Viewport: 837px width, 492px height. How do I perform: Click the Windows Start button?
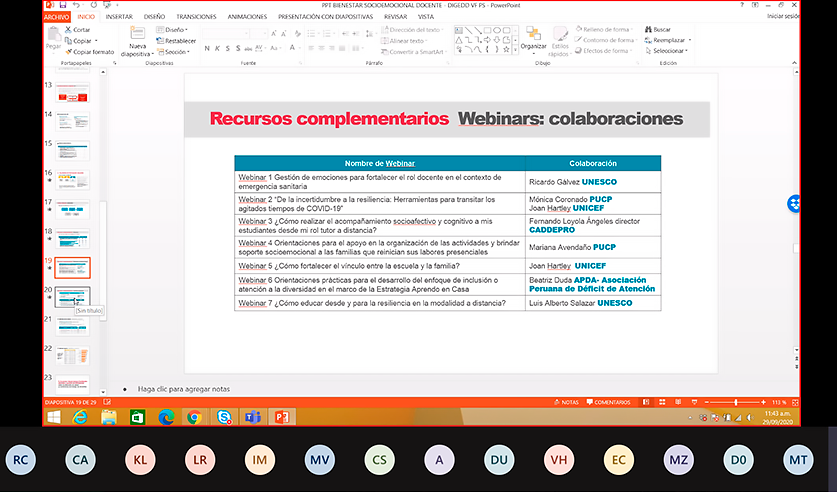(53, 417)
